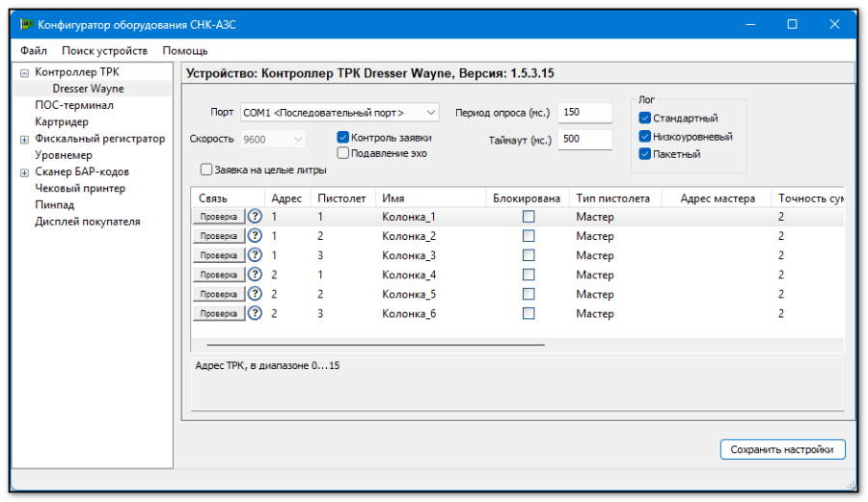Expand the Сканер БАР-кодов tree node
Image resolution: width=868 pixels, height=502 pixels.
(25, 172)
